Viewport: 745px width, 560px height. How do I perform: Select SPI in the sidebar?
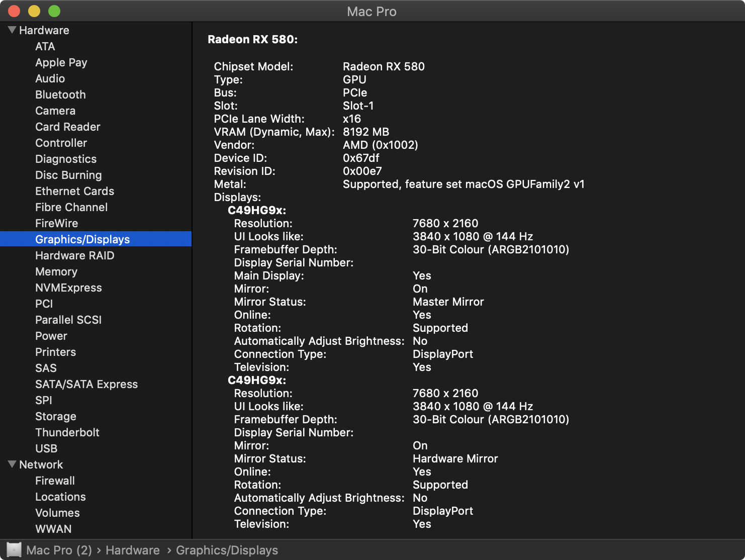(44, 400)
